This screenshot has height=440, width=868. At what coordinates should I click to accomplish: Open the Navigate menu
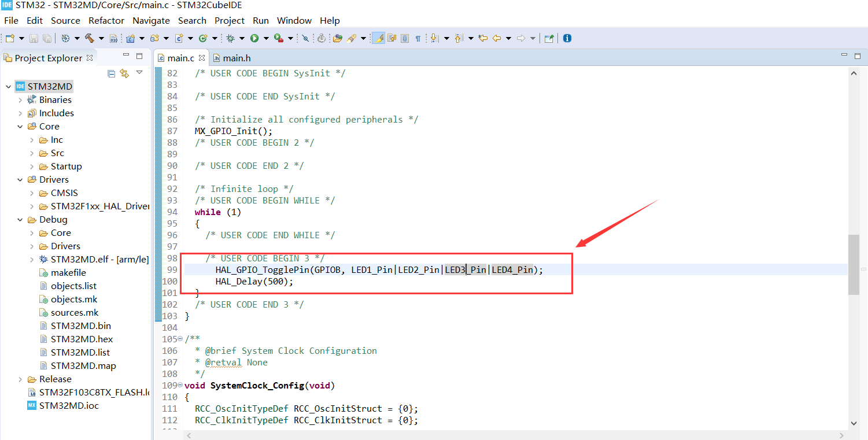(151, 20)
